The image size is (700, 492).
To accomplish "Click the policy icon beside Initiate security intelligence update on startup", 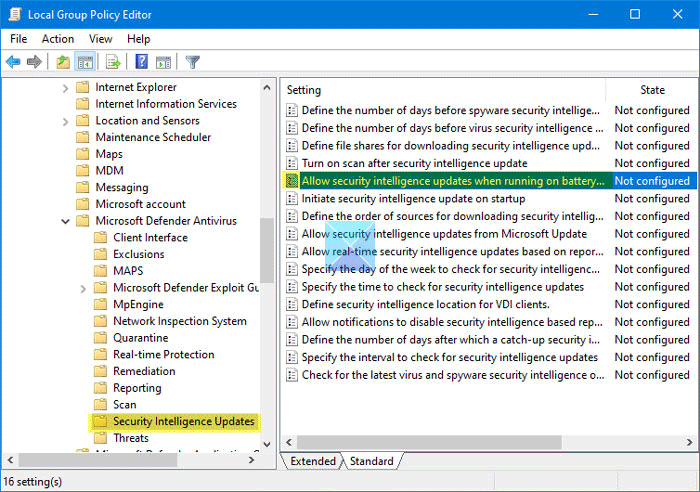I will tap(292, 199).
